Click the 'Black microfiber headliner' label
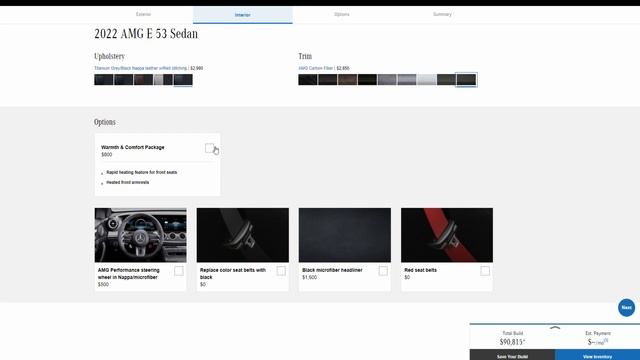Image resolution: width=640 pixels, height=360 pixels. pyautogui.click(x=332, y=270)
